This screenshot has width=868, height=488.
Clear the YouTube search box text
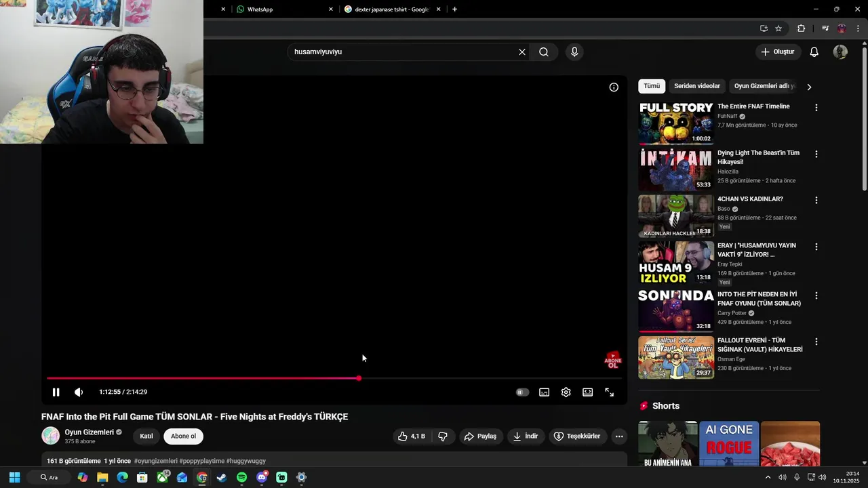coord(522,52)
